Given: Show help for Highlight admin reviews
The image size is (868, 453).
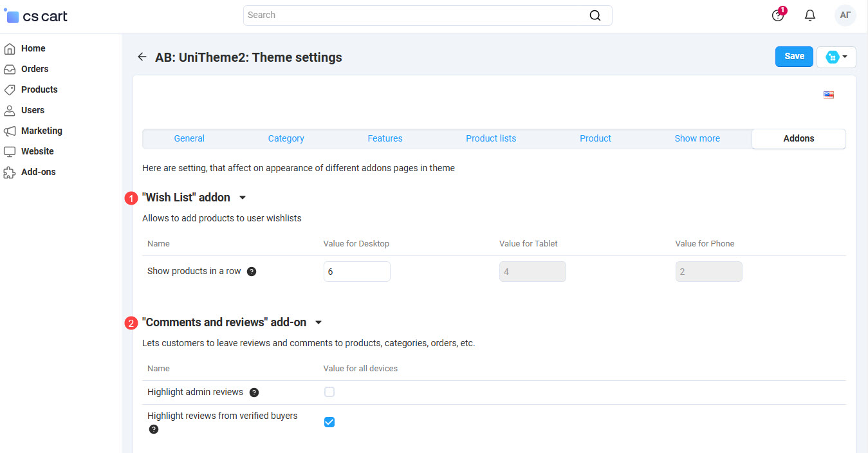Looking at the screenshot, I should pos(254,393).
